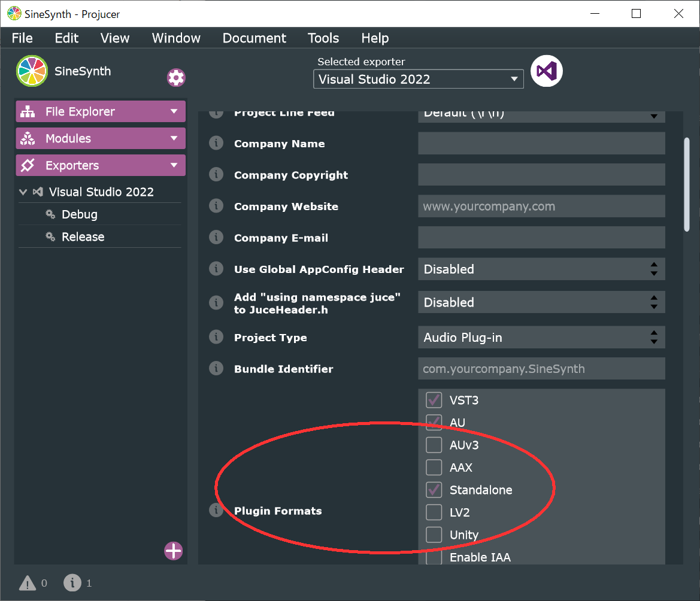The width and height of the screenshot is (700, 601).
Task: Click the settings panel vertical scrollbar
Action: 687,184
